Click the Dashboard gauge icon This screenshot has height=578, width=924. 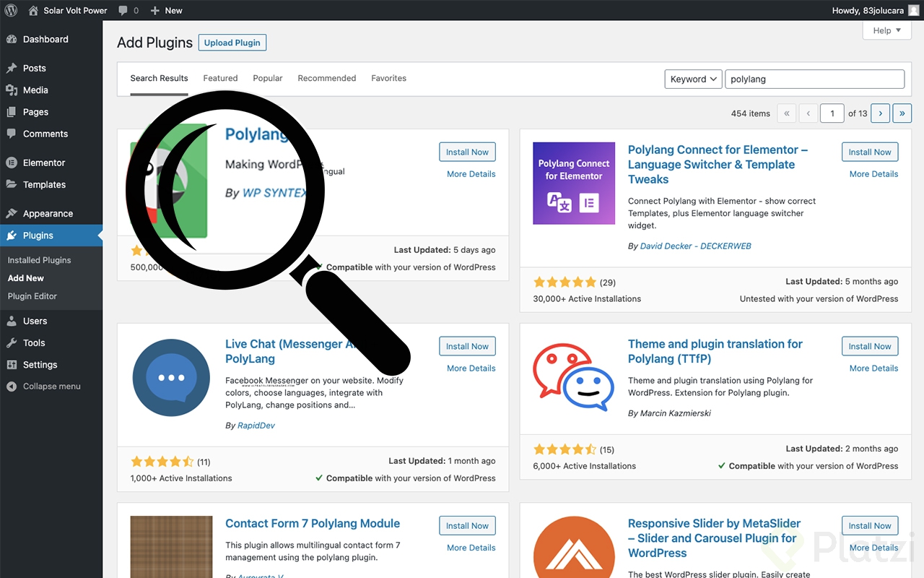point(12,39)
